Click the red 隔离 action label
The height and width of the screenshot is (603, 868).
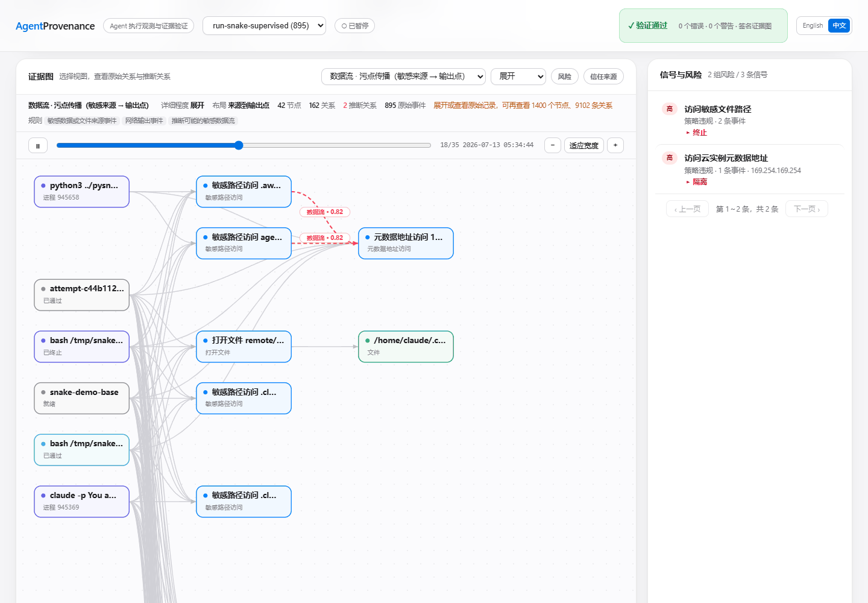click(x=699, y=182)
